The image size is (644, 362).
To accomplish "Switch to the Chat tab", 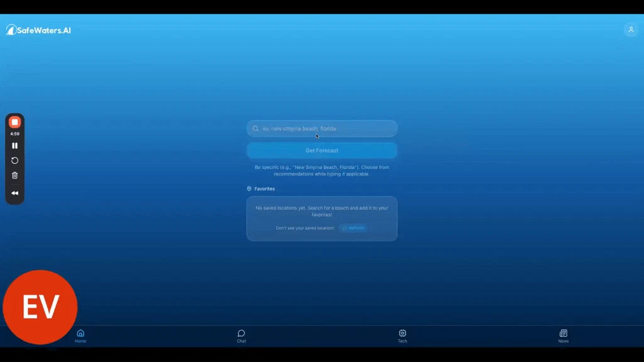I will click(241, 336).
